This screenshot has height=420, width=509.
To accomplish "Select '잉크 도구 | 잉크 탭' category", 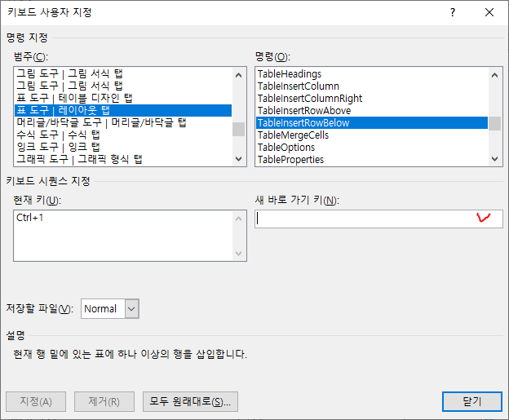I will coord(123,147).
